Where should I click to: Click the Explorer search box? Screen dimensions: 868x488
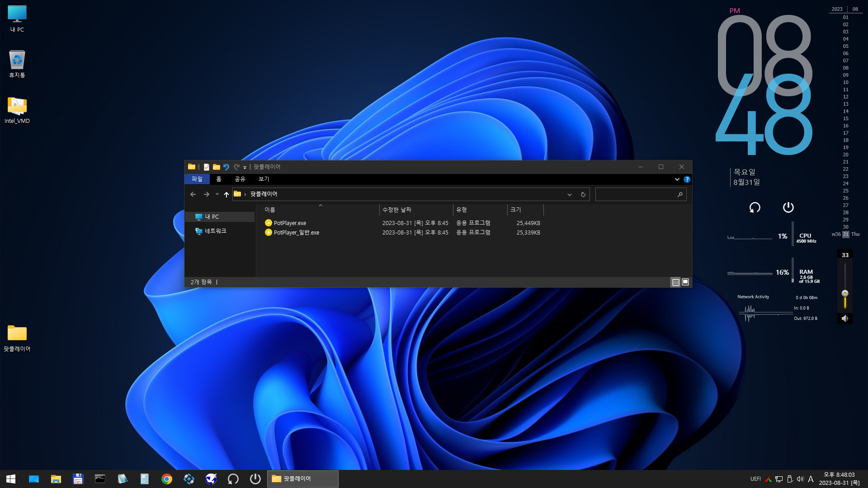click(x=641, y=194)
